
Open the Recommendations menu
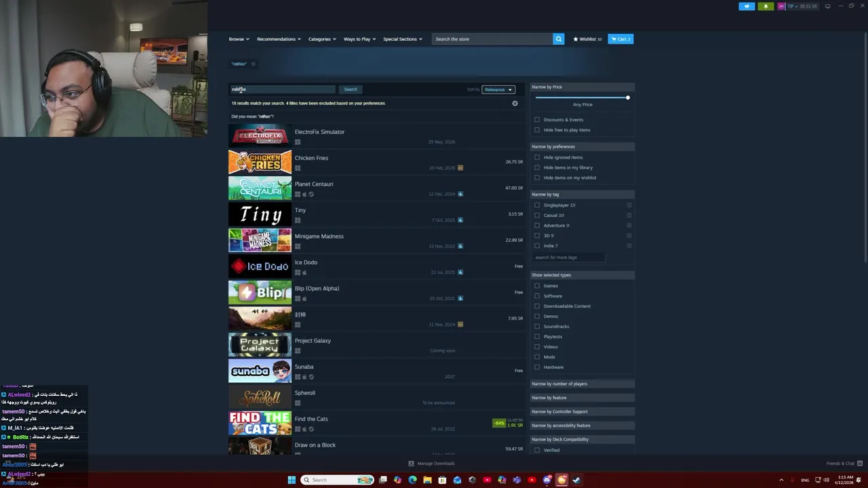point(279,39)
